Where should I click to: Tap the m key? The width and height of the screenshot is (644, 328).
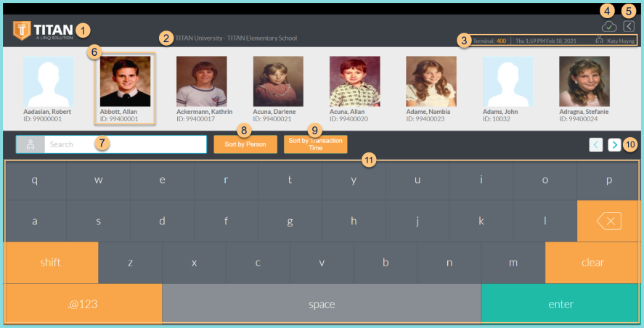point(513,263)
